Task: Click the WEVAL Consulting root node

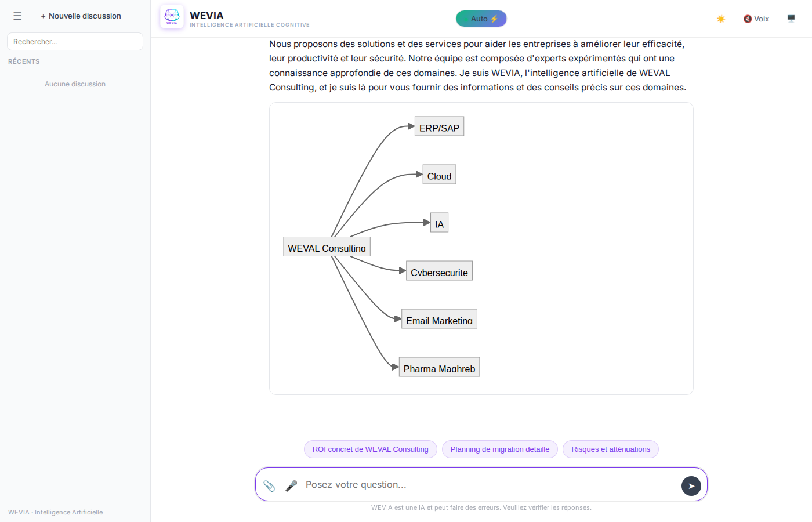Action: point(327,247)
